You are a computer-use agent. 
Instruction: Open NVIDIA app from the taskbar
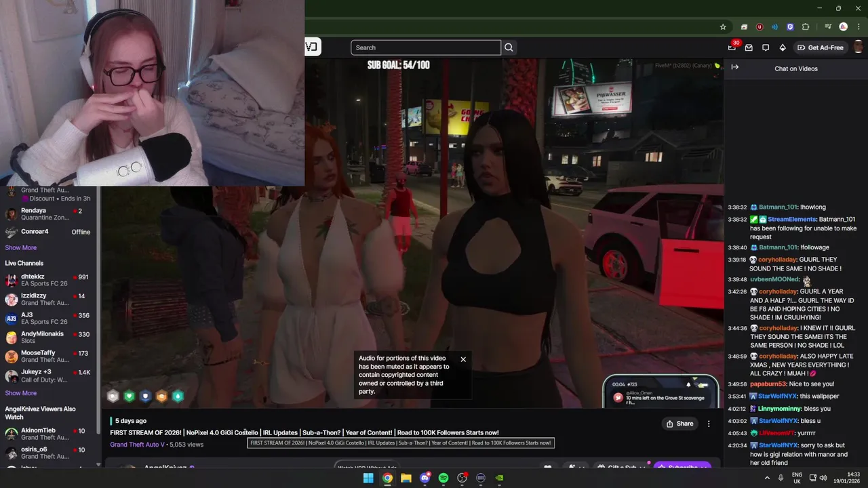coord(499,478)
